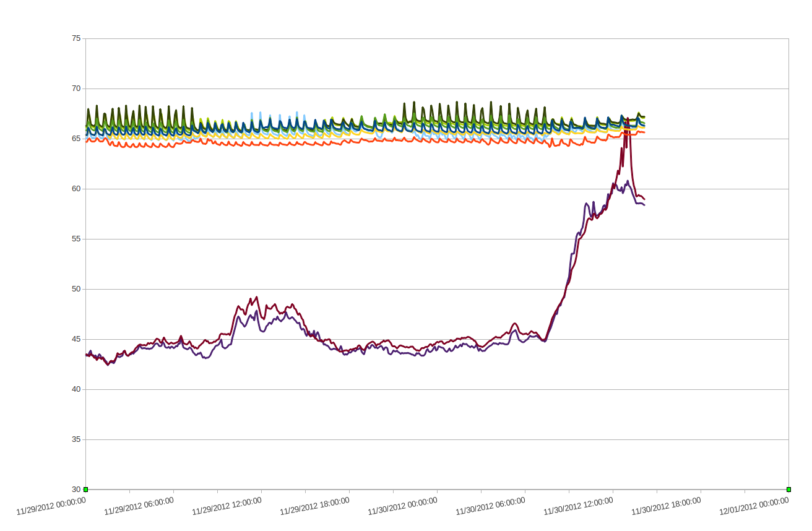The height and width of the screenshot is (531, 812).
Task: Select the x-axis label 11/29/2012 18:00:00
Action: pyautogui.click(x=314, y=506)
